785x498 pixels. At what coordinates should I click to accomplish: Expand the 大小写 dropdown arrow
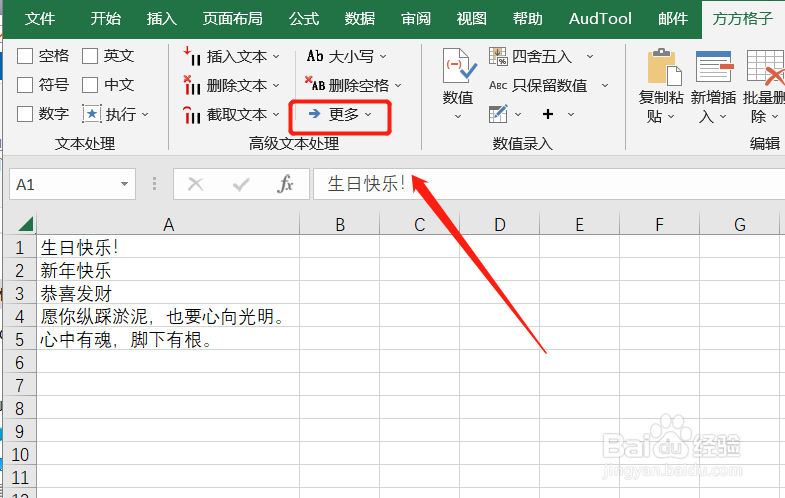click(383, 57)
